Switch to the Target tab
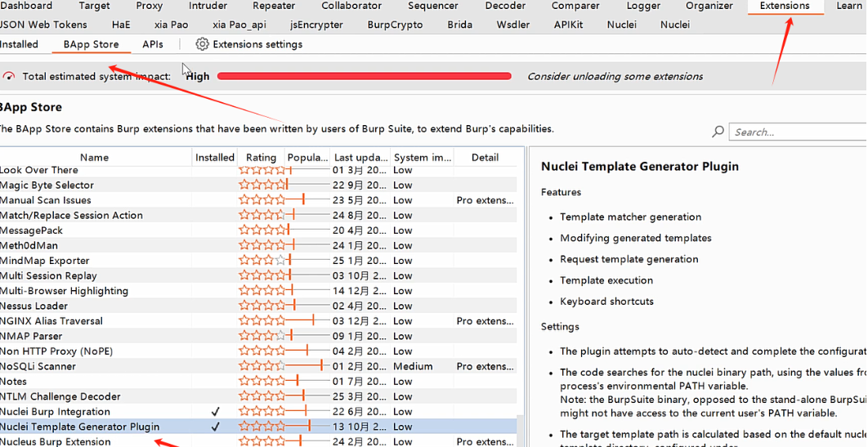 [94, 6]
